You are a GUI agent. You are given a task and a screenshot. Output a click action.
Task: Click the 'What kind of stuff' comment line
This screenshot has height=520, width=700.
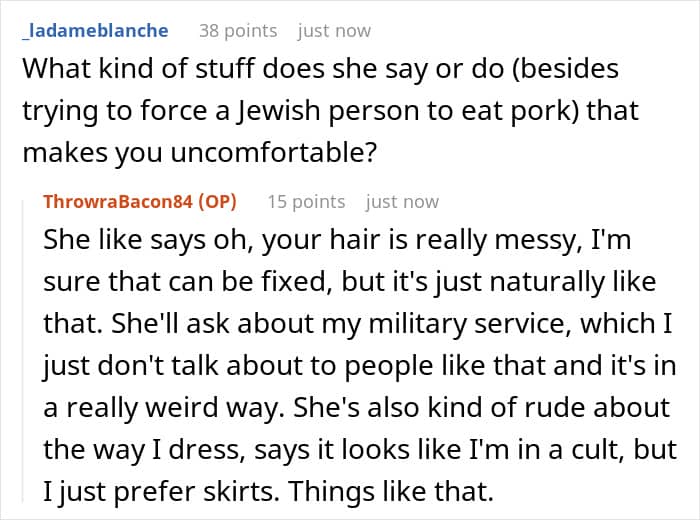coord(321,69)
